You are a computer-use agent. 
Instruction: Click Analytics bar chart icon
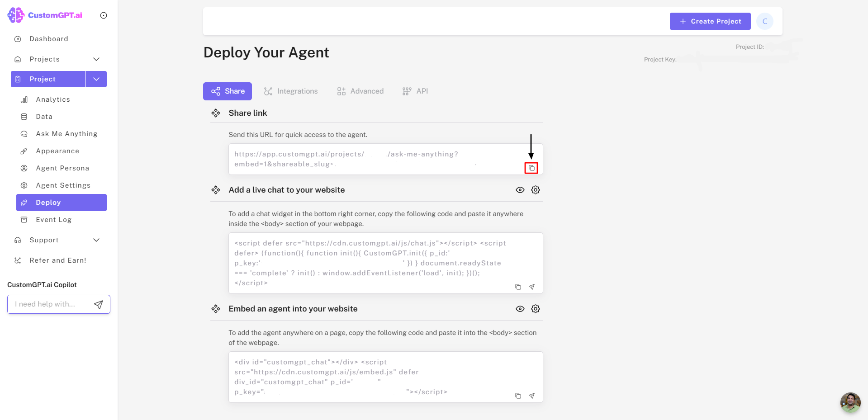[24, 99]
